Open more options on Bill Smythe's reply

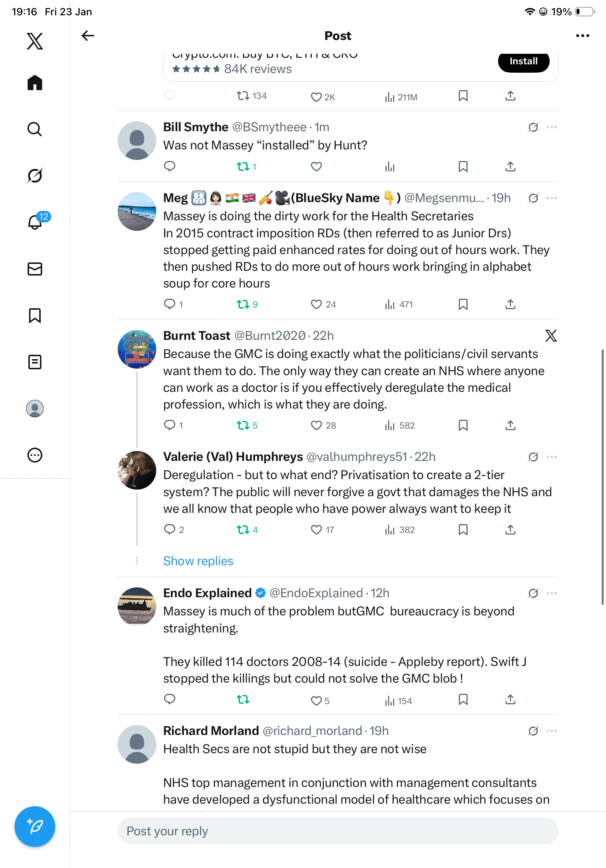coord(552,127)
